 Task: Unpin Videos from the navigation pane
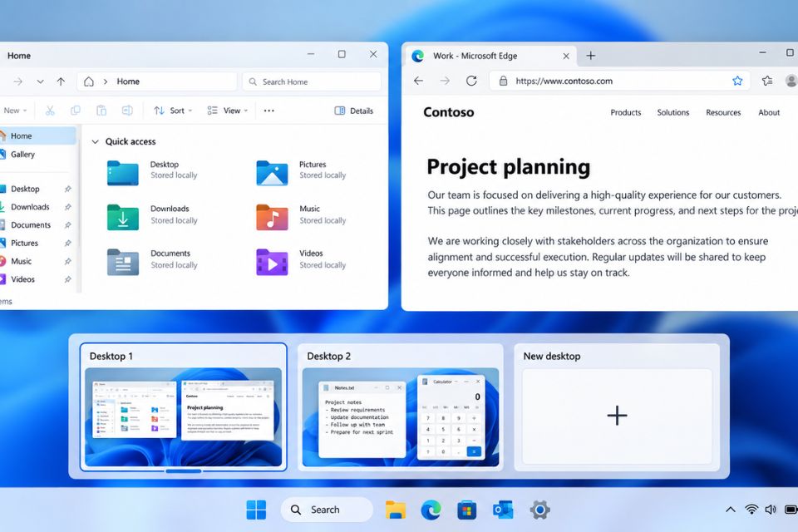pyautogui.click(x=67, y=279)
